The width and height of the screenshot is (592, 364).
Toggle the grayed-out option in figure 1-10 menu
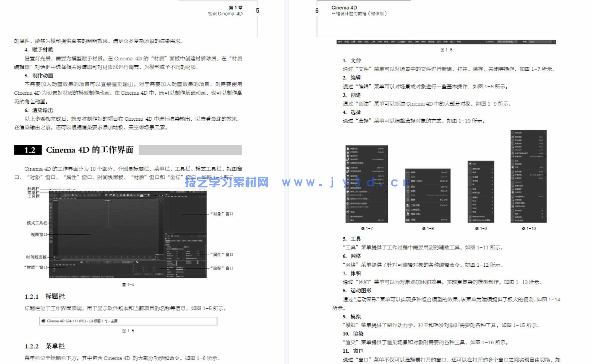pyautogui.click(x=518, y=150)
